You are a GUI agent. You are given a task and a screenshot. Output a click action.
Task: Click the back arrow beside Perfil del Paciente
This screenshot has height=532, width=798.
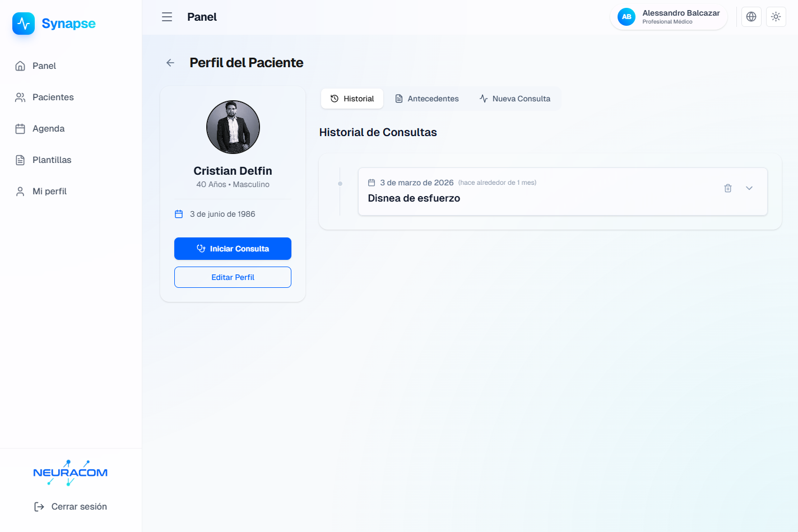click(x=170, y=63)
